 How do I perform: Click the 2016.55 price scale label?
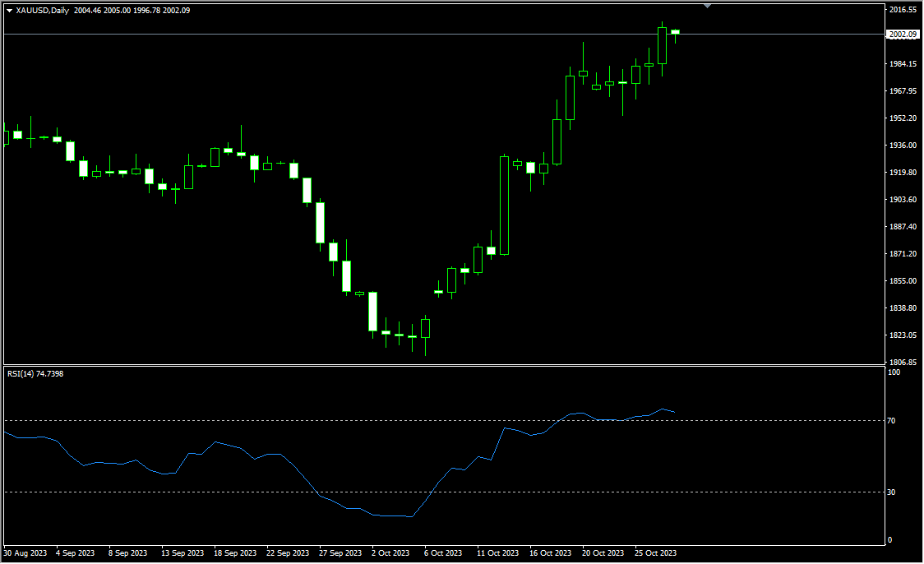(902, 10)
